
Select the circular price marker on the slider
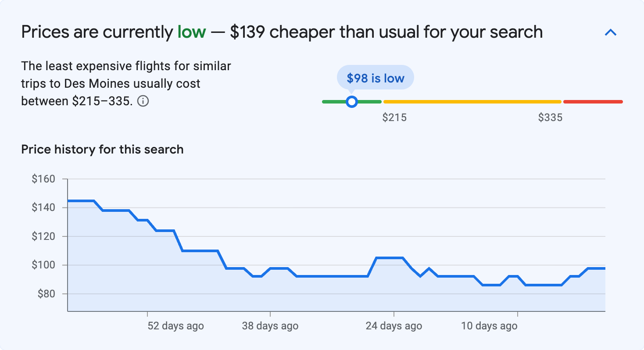352,101
